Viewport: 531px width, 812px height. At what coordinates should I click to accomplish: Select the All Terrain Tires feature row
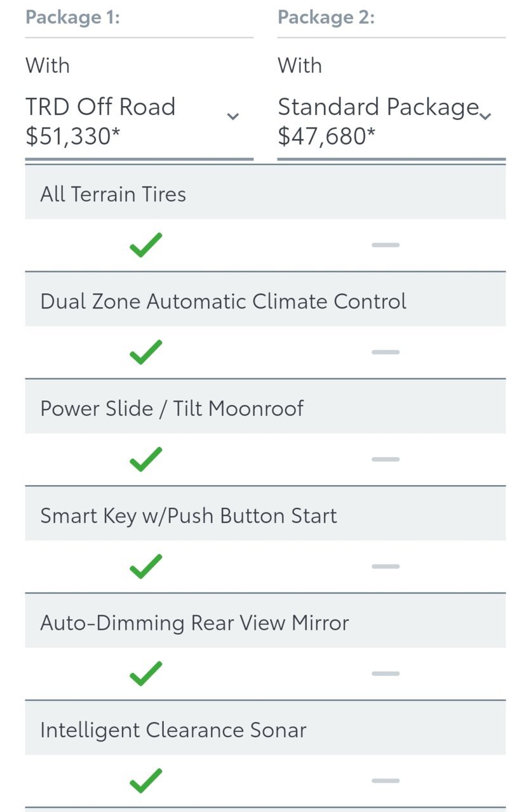click(x=265, y=193)
